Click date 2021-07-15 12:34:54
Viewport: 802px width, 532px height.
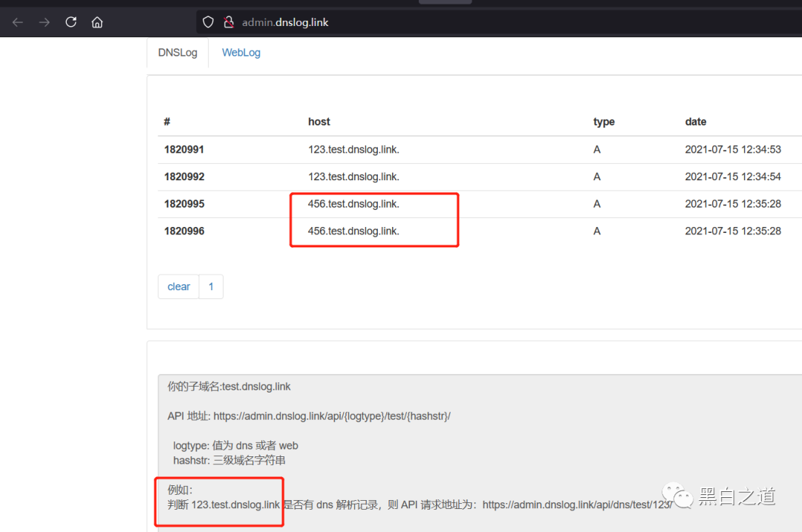(733, 177)
